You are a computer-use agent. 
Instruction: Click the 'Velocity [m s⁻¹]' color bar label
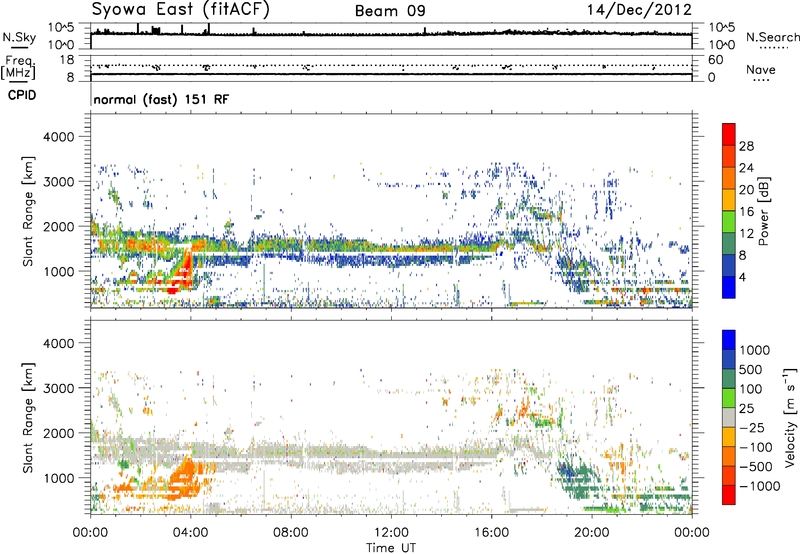[x=790, y=418]
